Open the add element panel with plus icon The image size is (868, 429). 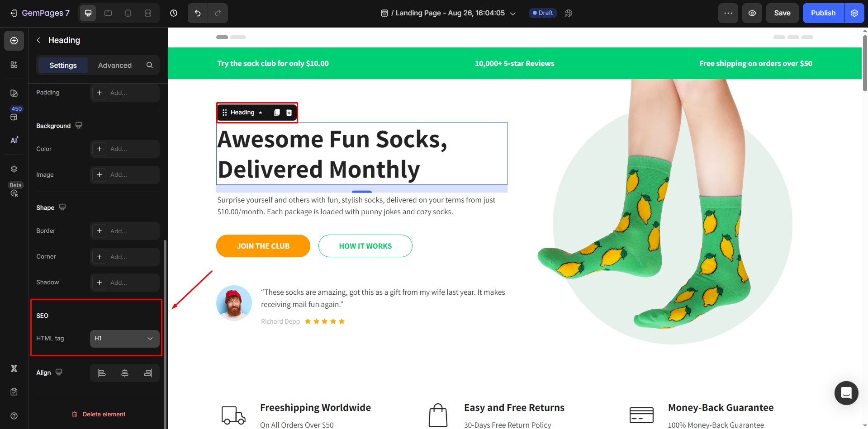click(x=14, y=40)
